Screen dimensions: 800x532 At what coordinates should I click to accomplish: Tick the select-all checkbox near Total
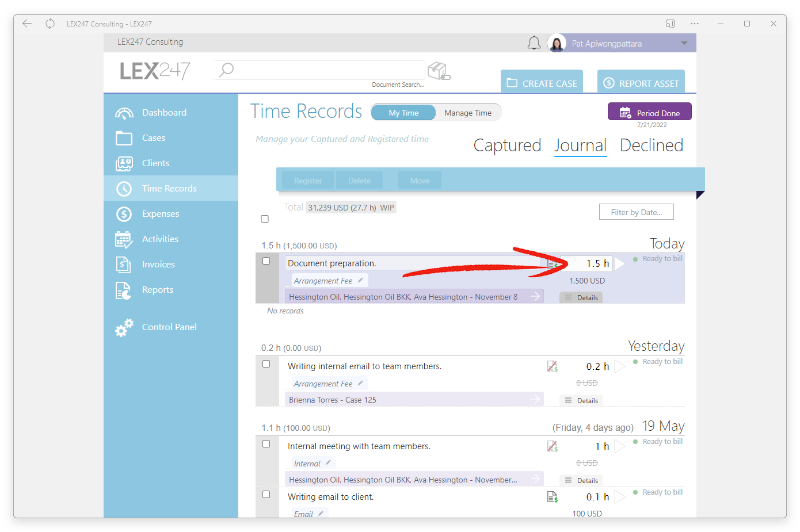(x=265, y=219)
